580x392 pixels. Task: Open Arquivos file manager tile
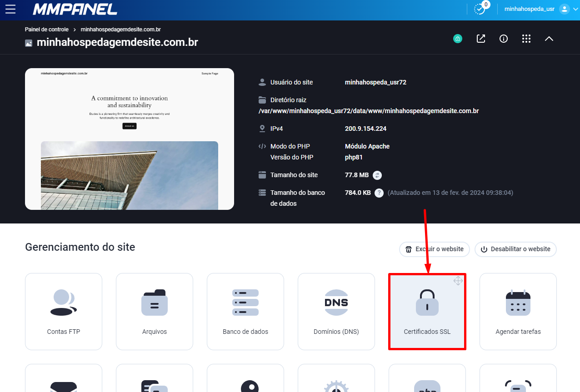pos(155,312)
